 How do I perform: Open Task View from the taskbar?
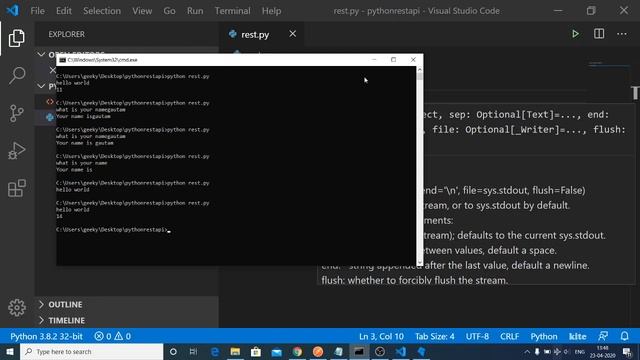point(193,351)
